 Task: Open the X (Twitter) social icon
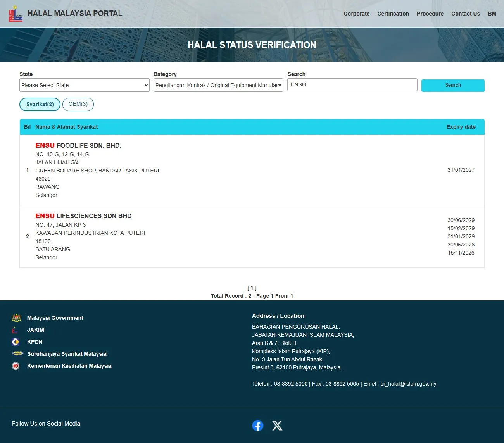(277, 426)
